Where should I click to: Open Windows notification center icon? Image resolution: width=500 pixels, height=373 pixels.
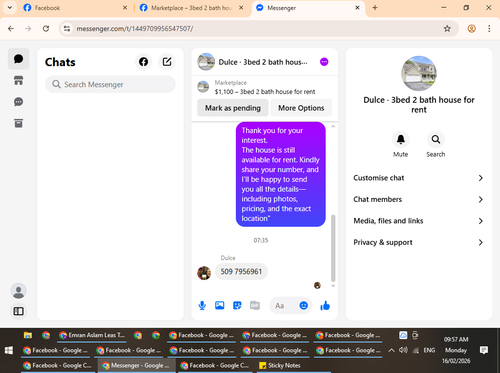pyautogui.click(x=484, y=350)
